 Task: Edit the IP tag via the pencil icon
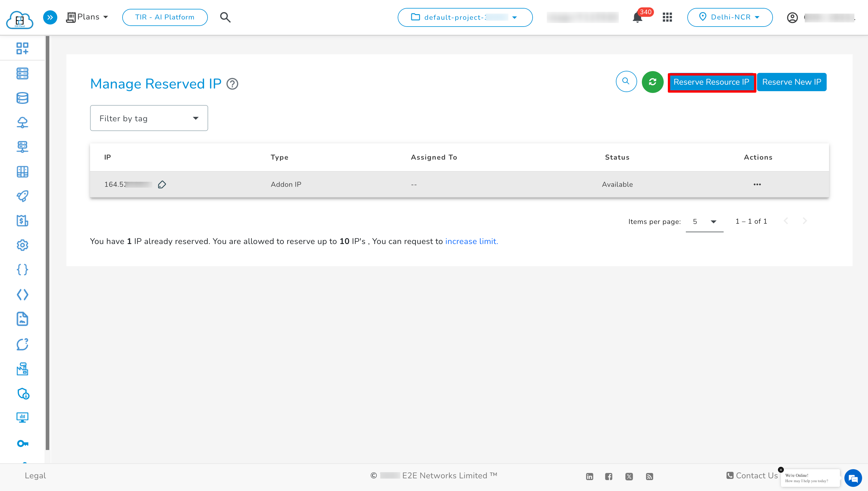162,184
